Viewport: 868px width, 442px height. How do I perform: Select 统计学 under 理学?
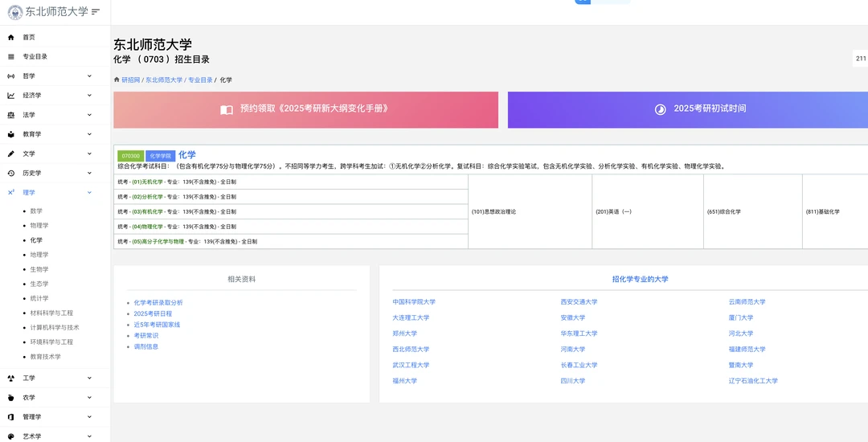39,299
